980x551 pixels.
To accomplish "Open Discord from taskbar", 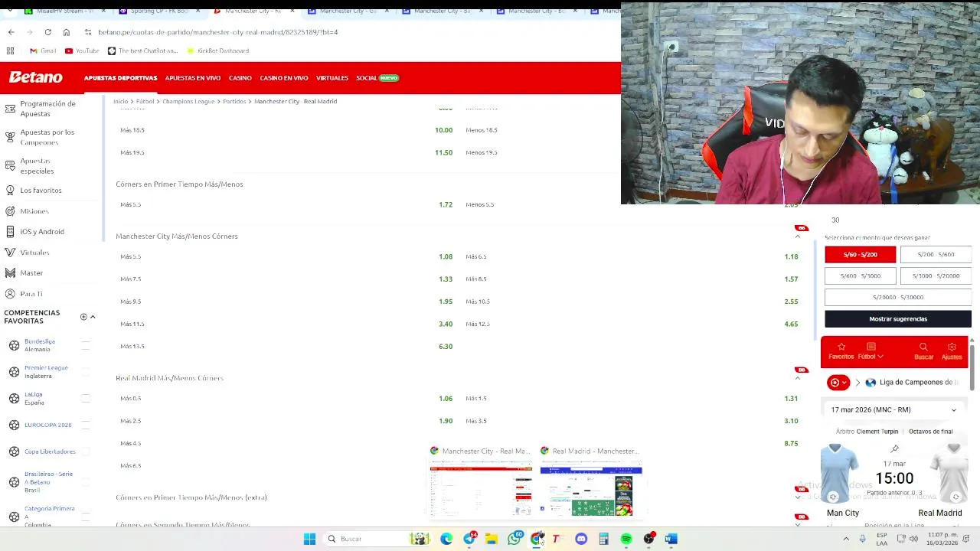I will (581, 539).
